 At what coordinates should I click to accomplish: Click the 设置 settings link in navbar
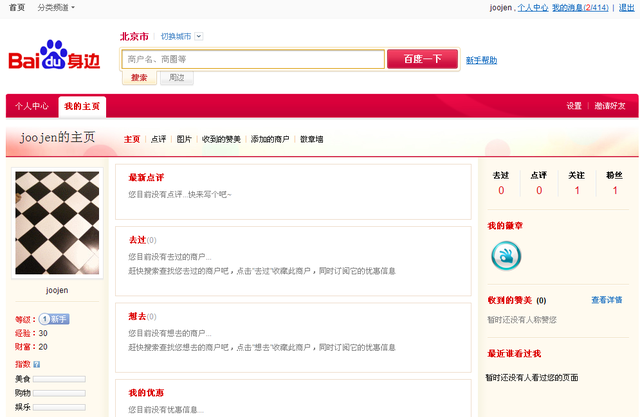[574, 106]
